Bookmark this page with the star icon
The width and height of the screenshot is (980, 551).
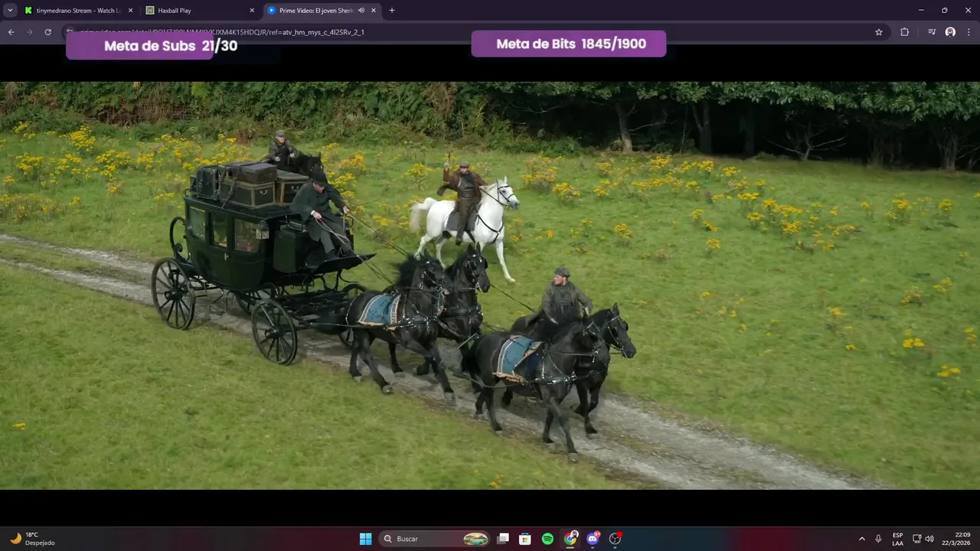tap(879, 32)
